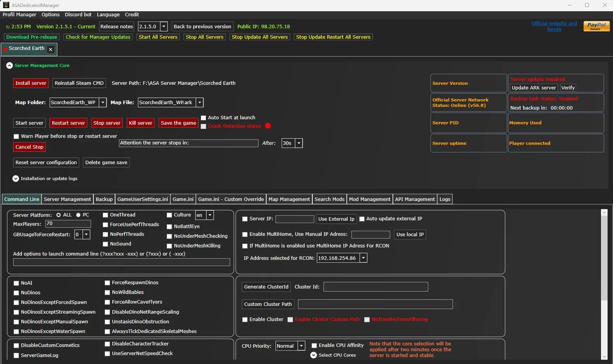Switch to the GameUserSettings.ini tab
Screen dimensions: 613x364
[x=143, y=199]
